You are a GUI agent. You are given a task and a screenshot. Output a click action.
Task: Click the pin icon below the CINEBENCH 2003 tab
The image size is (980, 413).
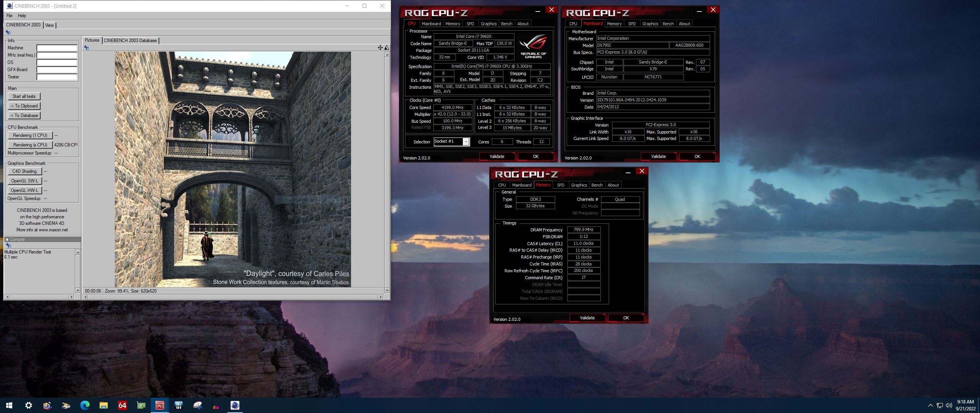pos(8,33)
